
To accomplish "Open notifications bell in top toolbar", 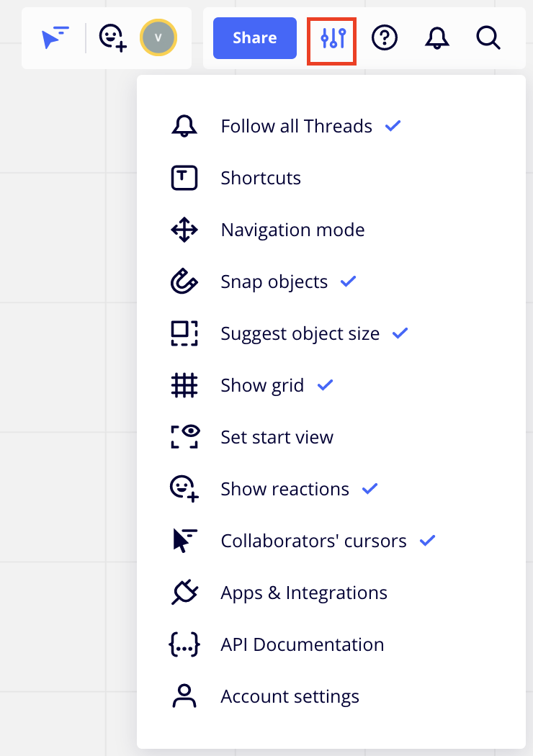I will tap(436, 38).
